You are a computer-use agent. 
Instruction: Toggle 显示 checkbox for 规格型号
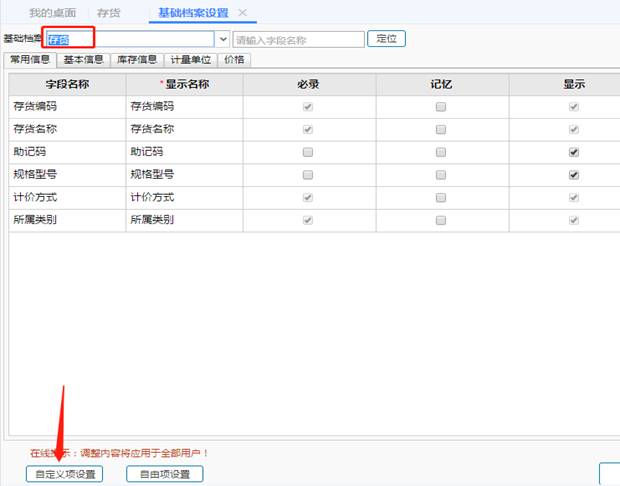tap(574, 174)
